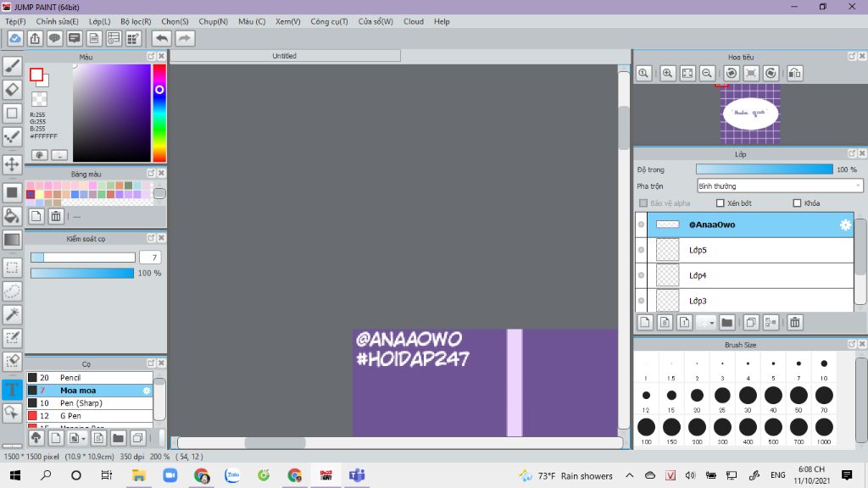Screen dimensions: 868x488
Task: Toggle the Xén bớt checkbox
Action: [721, 203]
